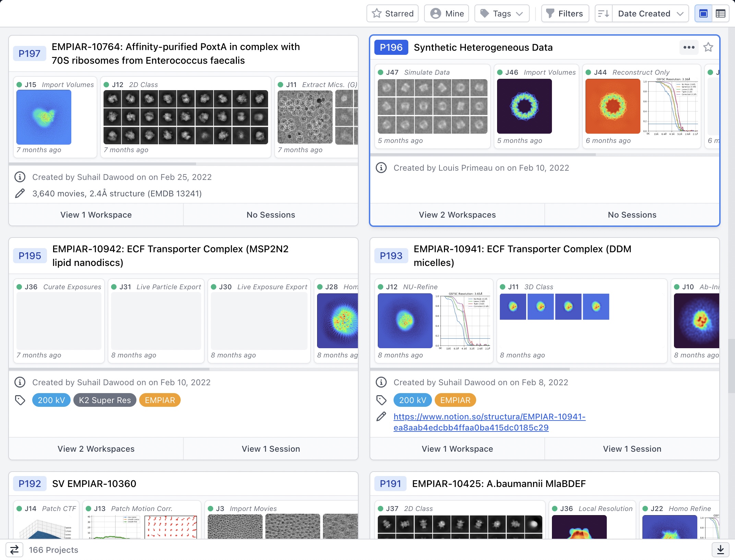Open the Tags dropdown
The width and height of the screenshot is (735, 560).
click(x=502, y=14)
